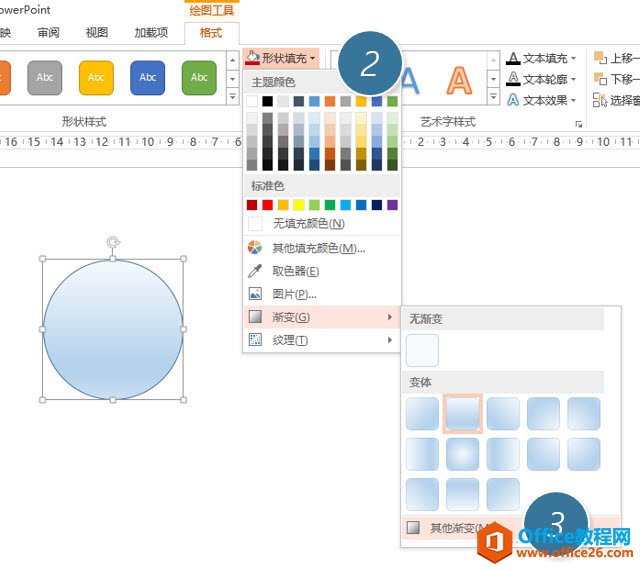Click the 其他渐变 gradient icon
The image size is (640, 570).
(413, 527)
